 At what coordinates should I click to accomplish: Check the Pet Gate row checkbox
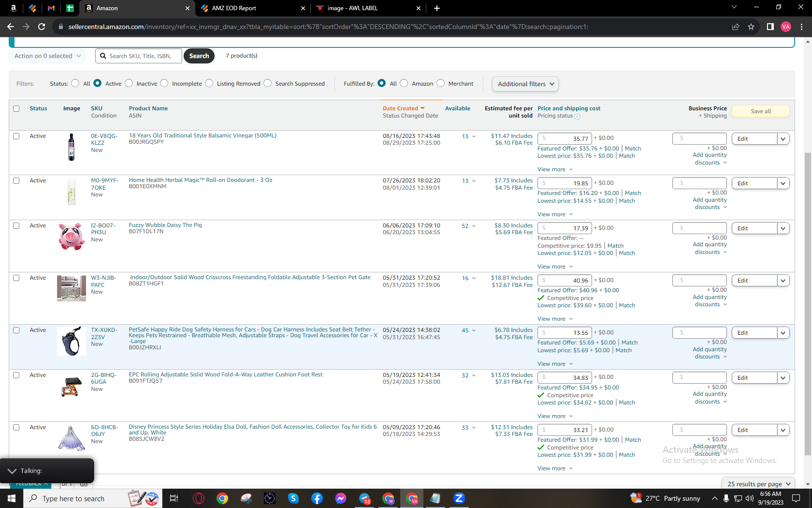[16, 278]
